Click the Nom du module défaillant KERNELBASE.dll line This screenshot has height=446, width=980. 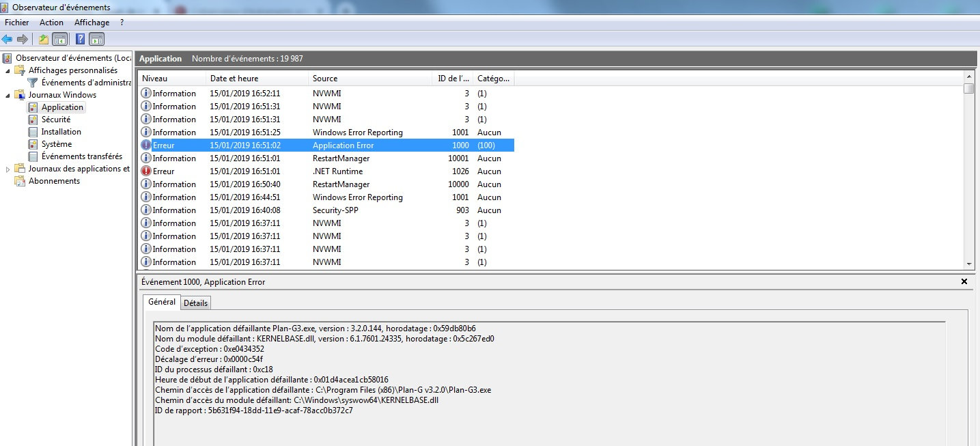(x=324, y=339)
